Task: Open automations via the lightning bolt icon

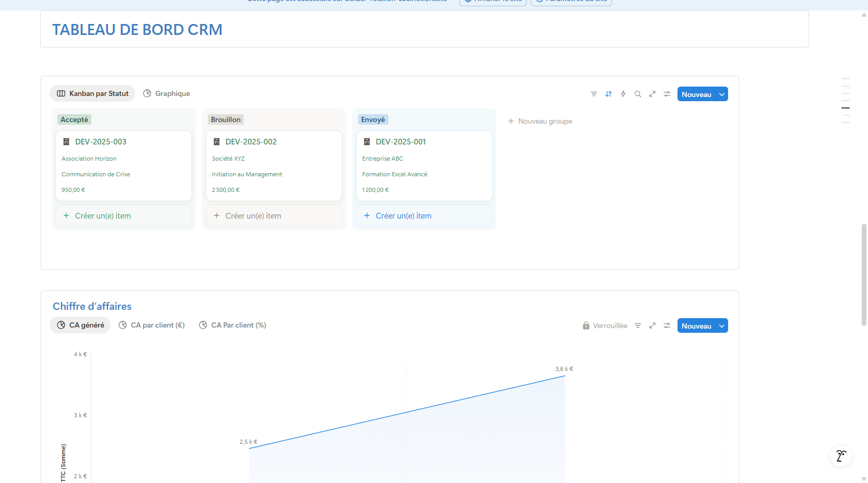Action: (623, 94)
